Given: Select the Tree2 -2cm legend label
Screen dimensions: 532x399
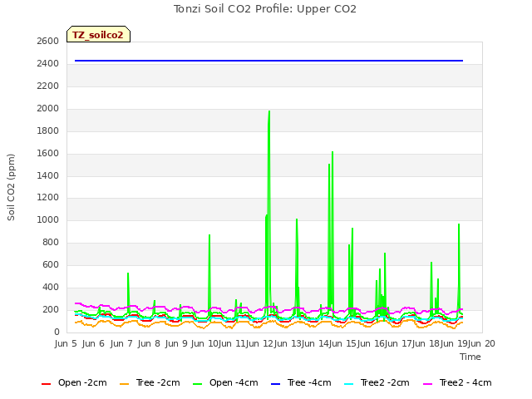Looking at the screenshot, I should [385, 382].
